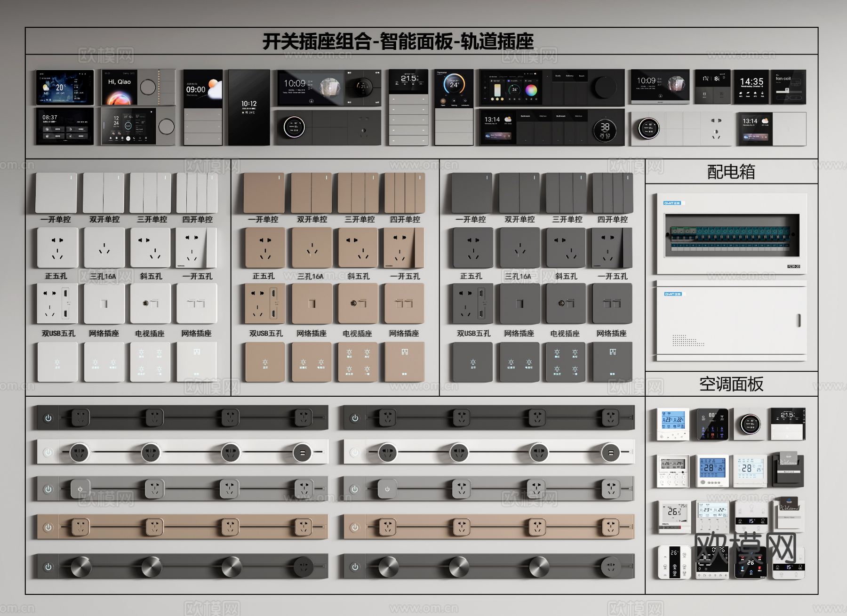
Task: Select the black Welcome key card holder
Action: coord(788,469)
